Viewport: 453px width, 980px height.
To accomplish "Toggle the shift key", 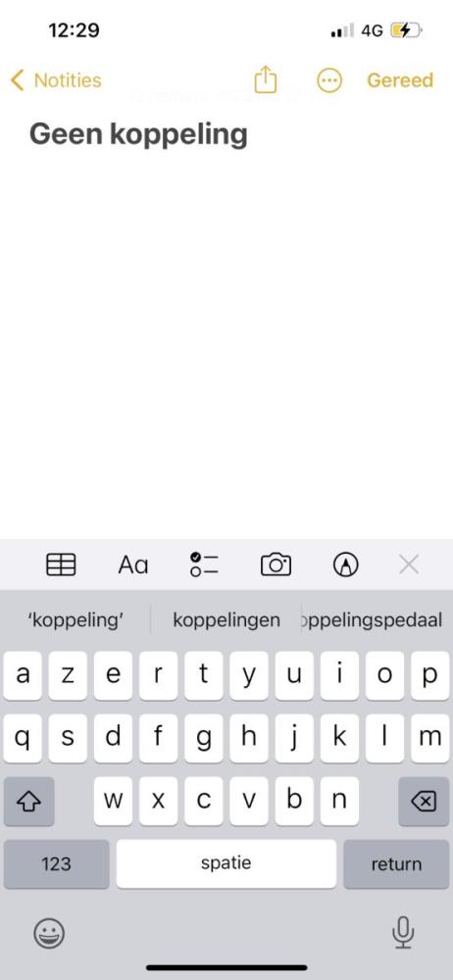I will [28, 802].
